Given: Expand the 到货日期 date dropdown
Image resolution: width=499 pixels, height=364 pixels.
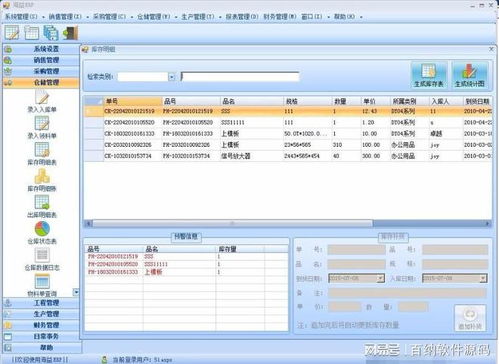Looking at the screenshot, I should pyautogui.click(x=380, y=278).
